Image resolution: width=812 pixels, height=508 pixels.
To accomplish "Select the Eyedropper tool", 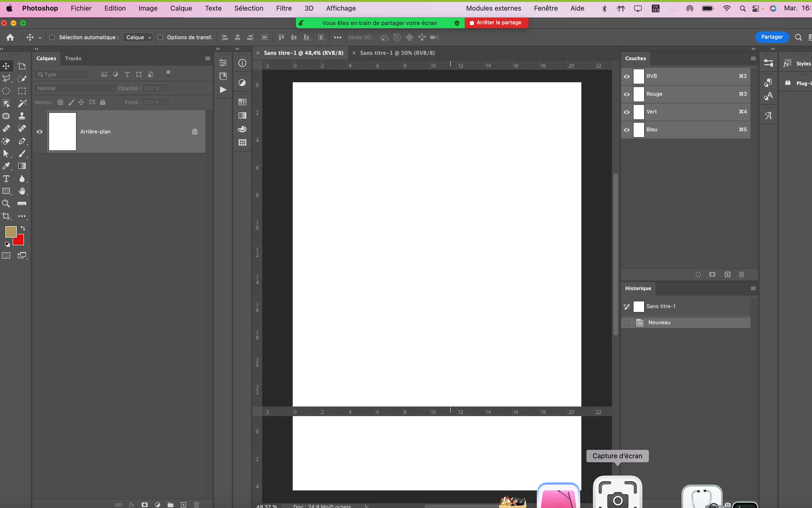I will [6, 166].
